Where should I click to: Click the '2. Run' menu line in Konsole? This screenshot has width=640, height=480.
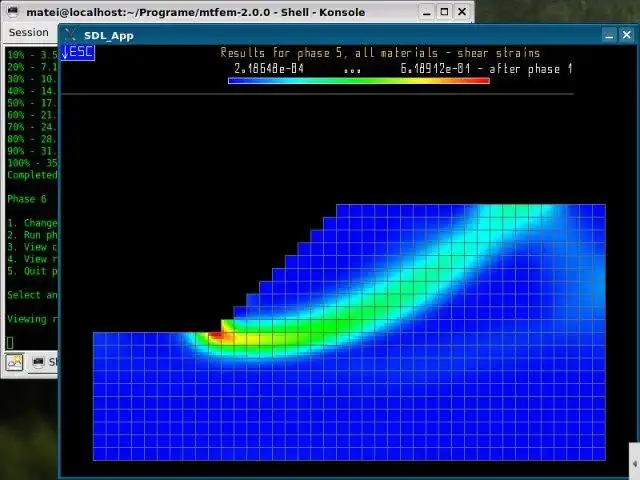click(32, 235)
